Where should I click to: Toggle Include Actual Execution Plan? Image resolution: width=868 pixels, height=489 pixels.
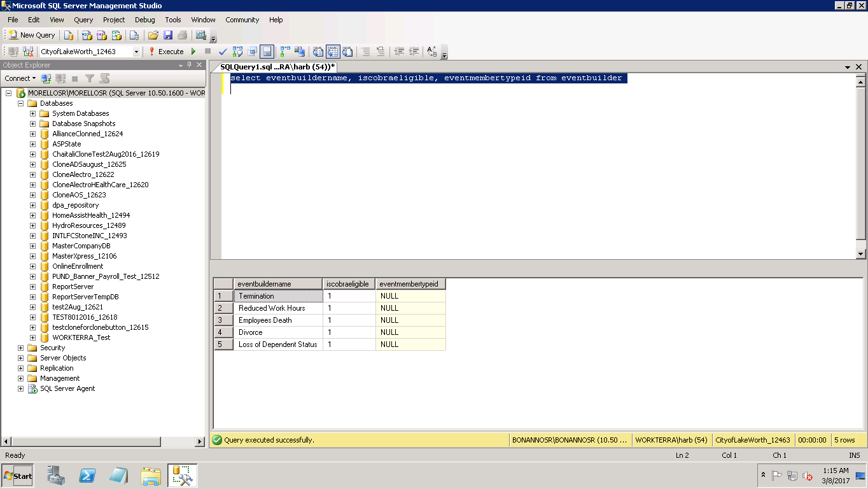click(x=284, y=52)
